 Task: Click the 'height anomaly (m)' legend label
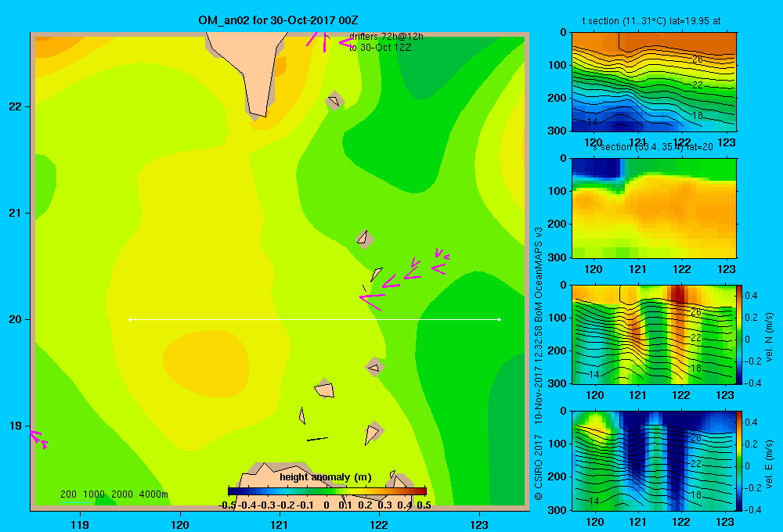[x=326, y=477]
